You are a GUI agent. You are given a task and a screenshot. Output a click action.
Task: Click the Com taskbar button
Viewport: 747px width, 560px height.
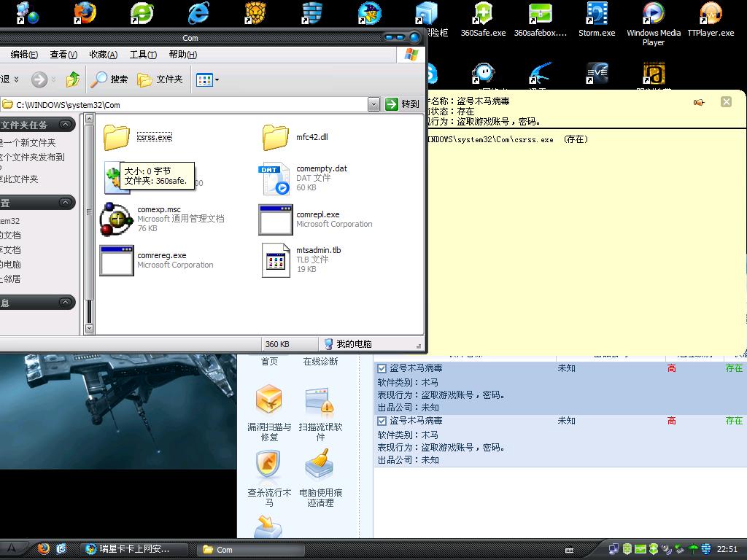click(252, 550)
